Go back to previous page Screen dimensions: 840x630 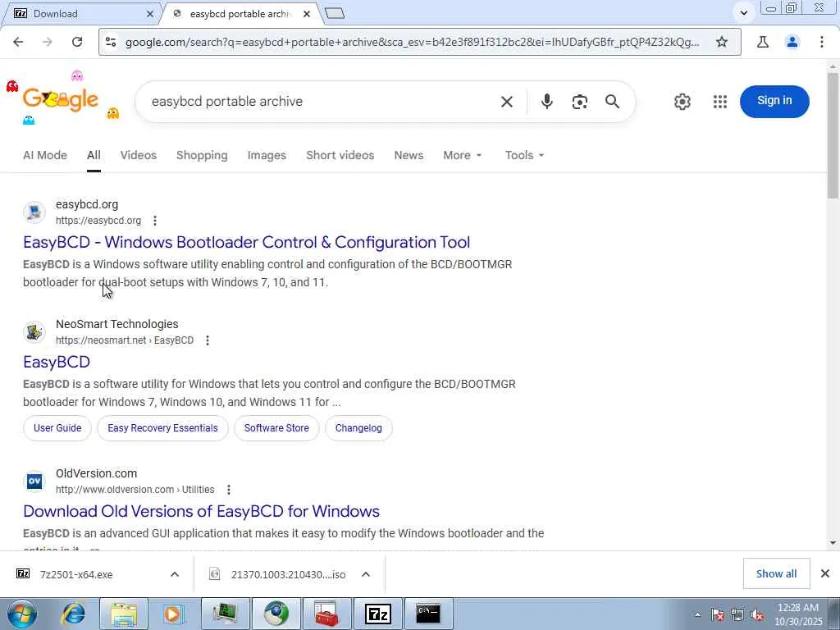coord(18,42)
